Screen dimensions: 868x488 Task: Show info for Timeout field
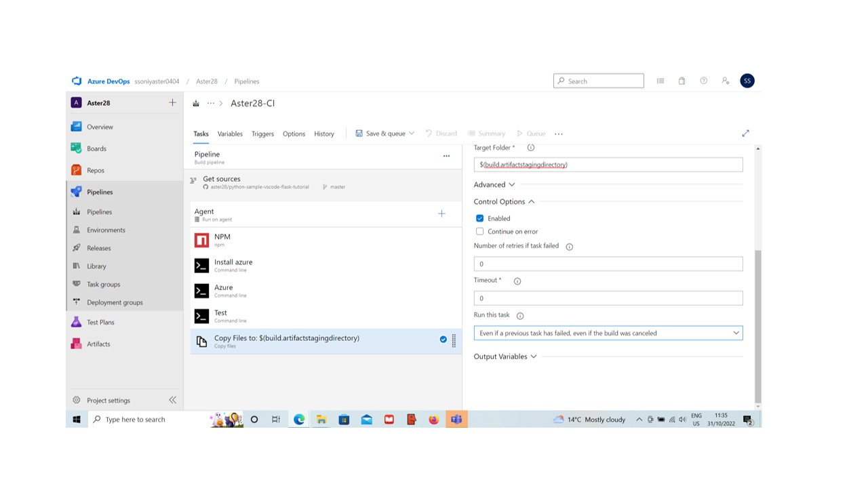517,281
